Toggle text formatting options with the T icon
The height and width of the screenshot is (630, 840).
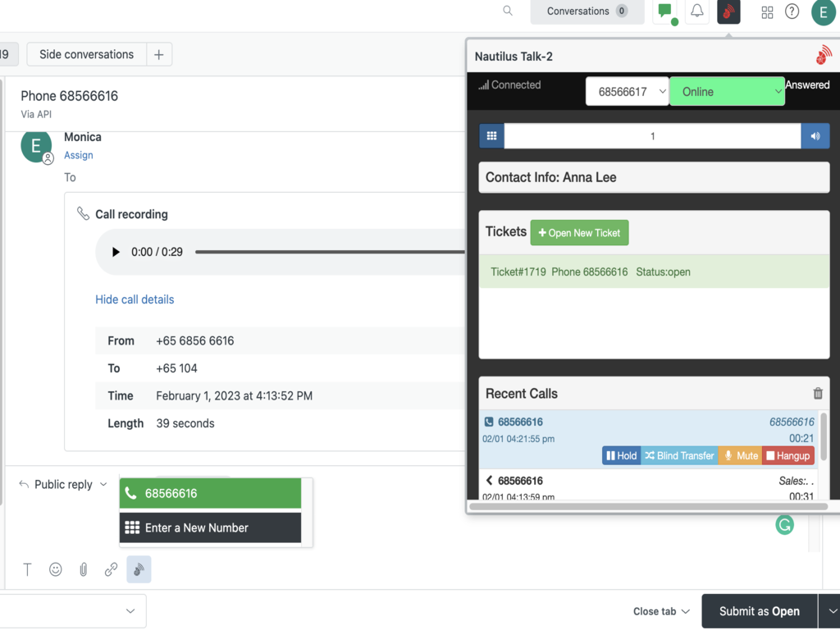(x=28, y=569)
